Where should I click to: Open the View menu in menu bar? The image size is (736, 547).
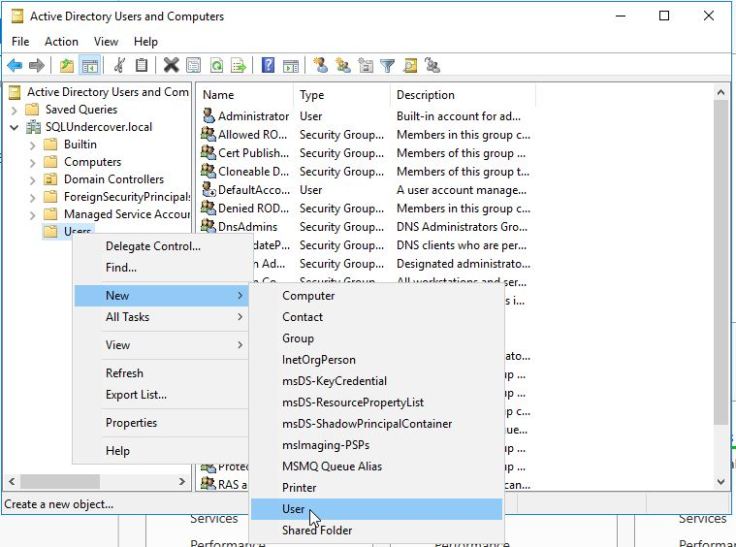[106, 41]
